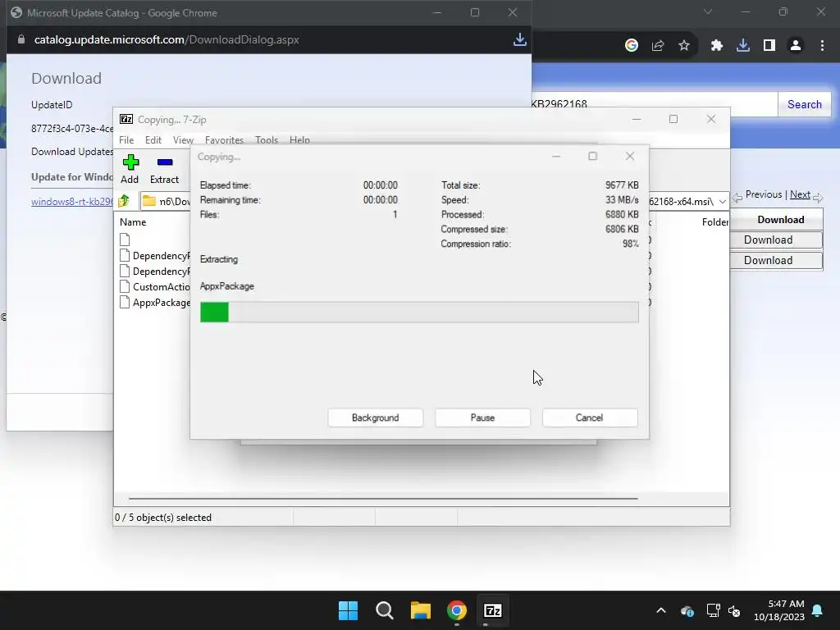Click the muted volume tray icon
Viewport: 840px width, 630px height.
[734, 610]
